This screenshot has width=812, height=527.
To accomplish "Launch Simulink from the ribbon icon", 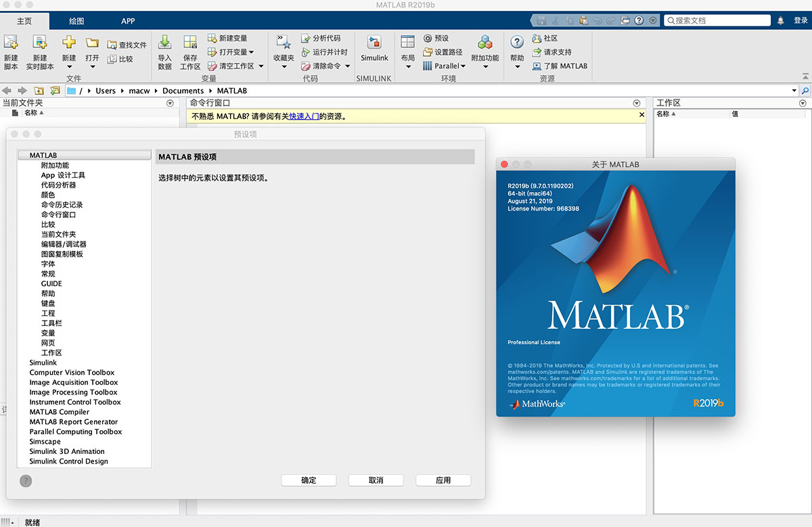I will (374, 43).
